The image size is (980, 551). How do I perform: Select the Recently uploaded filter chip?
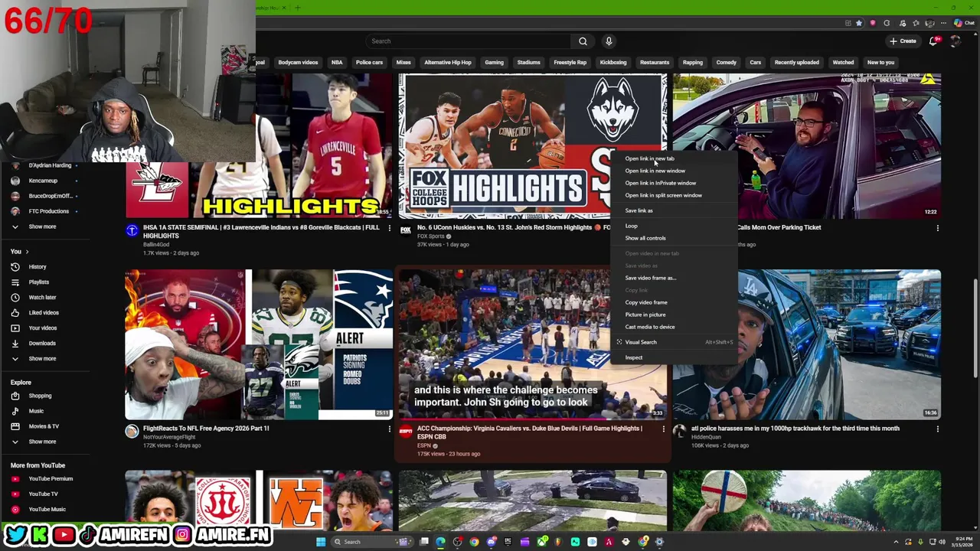(x=796, y=63)
